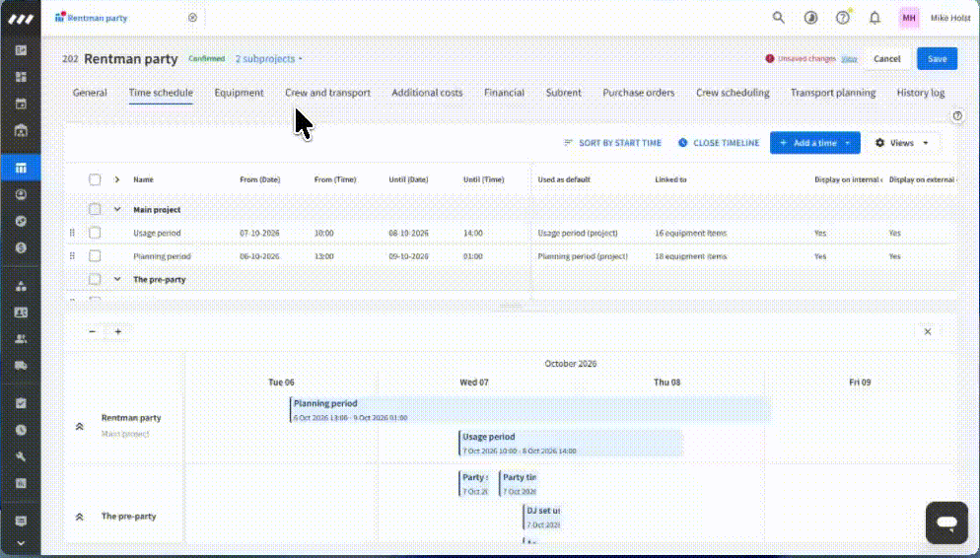The width and height of the screenshot is (980, 558).
Task: Click the Mike Holst user name
Action: (950, 18)
